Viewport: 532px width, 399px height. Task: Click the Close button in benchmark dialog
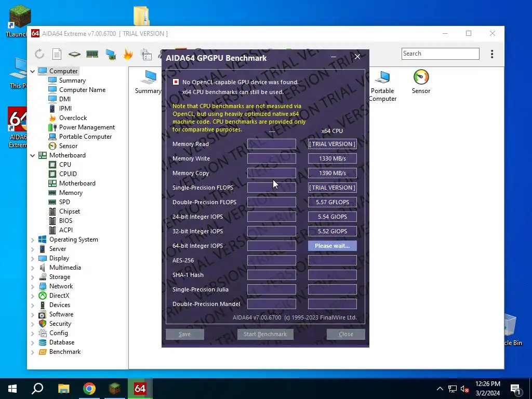pyautogui.click(x=345, y=334)
